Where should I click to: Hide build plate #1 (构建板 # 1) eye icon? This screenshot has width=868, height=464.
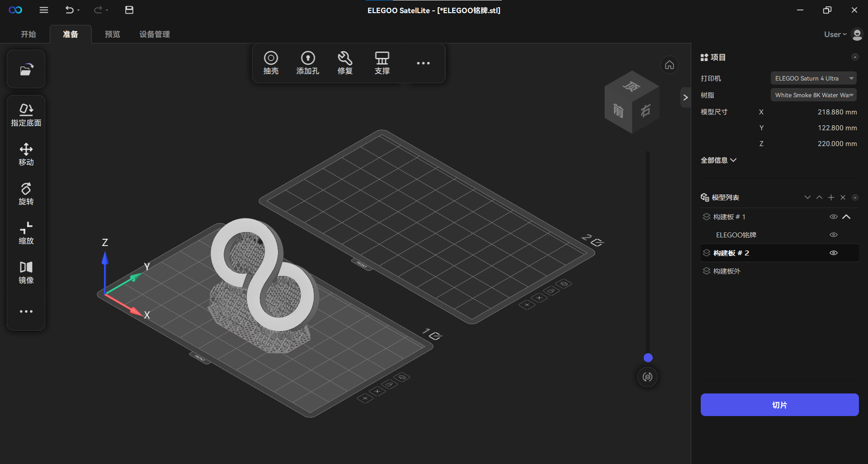834,217
